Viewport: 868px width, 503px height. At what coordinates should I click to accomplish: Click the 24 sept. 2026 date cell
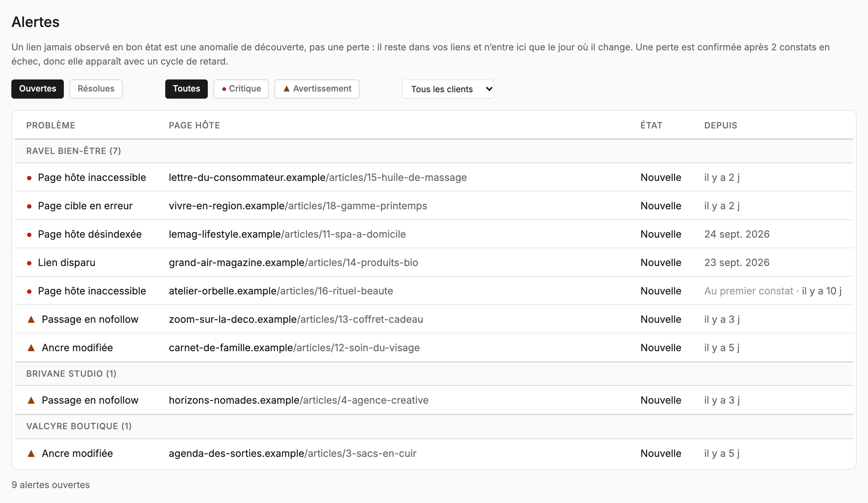pyautogui.click(x=737, y=234)
